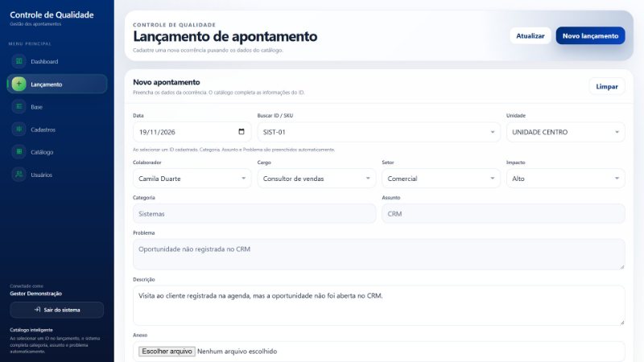
Task: Click the green plus Lançamento icon
Action: click(19, 84)
